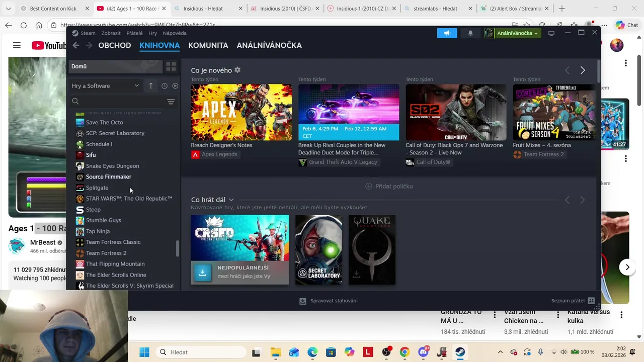Open Steam notifications bell
The image size is (644, 362).
point(470,33)
